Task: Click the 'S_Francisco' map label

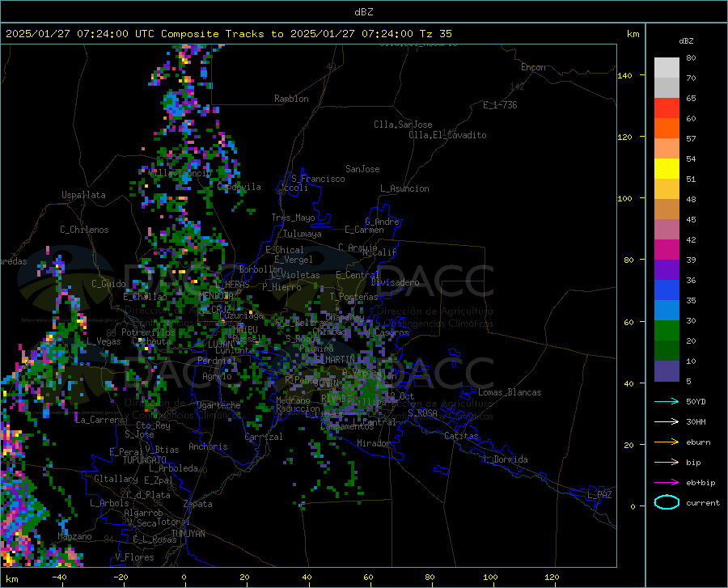Action: coord(318,179)
